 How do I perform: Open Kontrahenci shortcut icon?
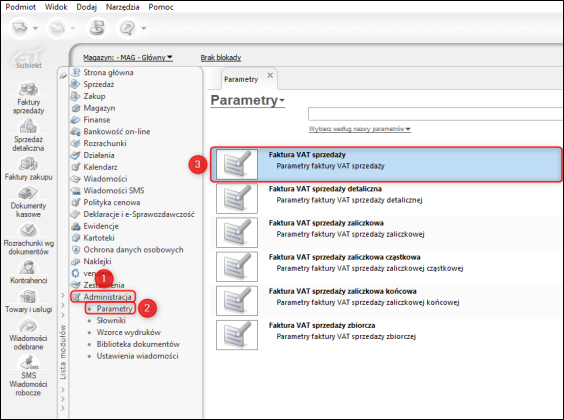click(x=28, y=268)
